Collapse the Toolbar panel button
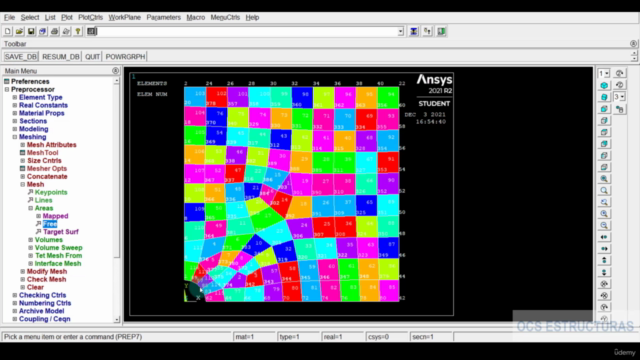Image resolution: width=640 pixels, height=360 pixels. tap(633, 44)
